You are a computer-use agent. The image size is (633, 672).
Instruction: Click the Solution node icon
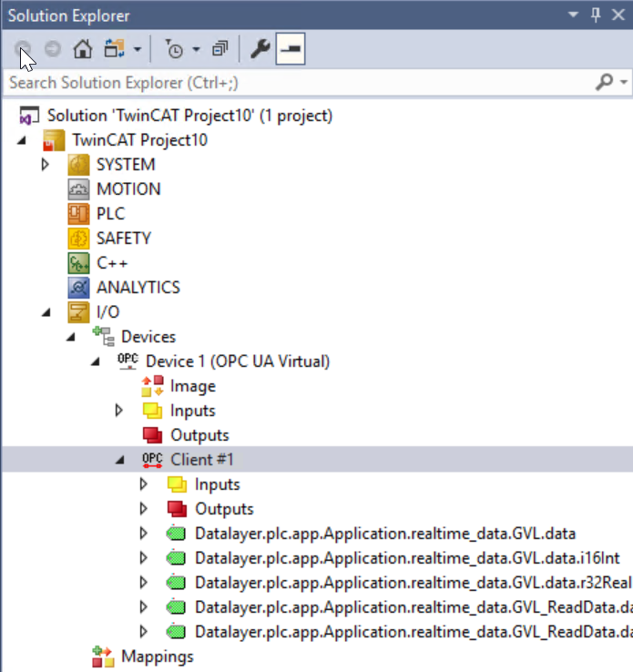29,116
